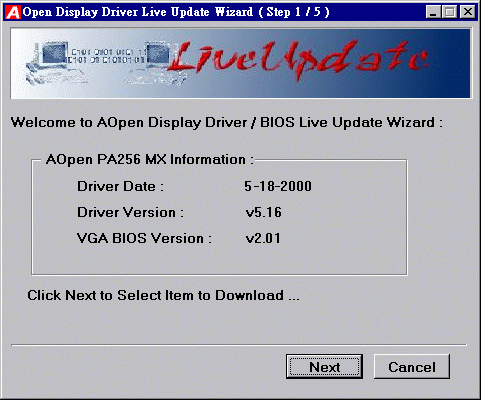481x400 pixels.
Task: Click 'Click Next to Select Item to Download' text
Action: point(163,295)
